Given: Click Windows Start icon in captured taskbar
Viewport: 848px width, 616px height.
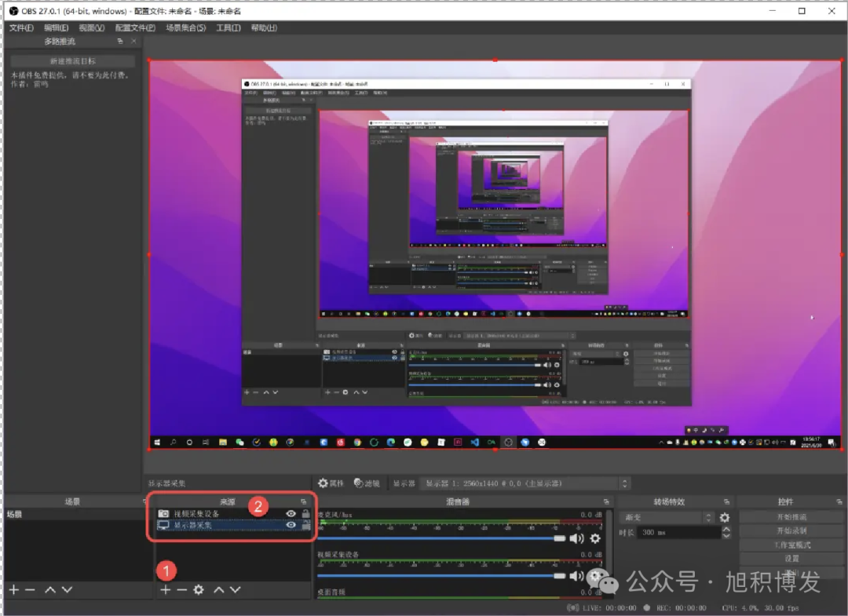Looking at the screenshot, I should (x=157, y=443).
